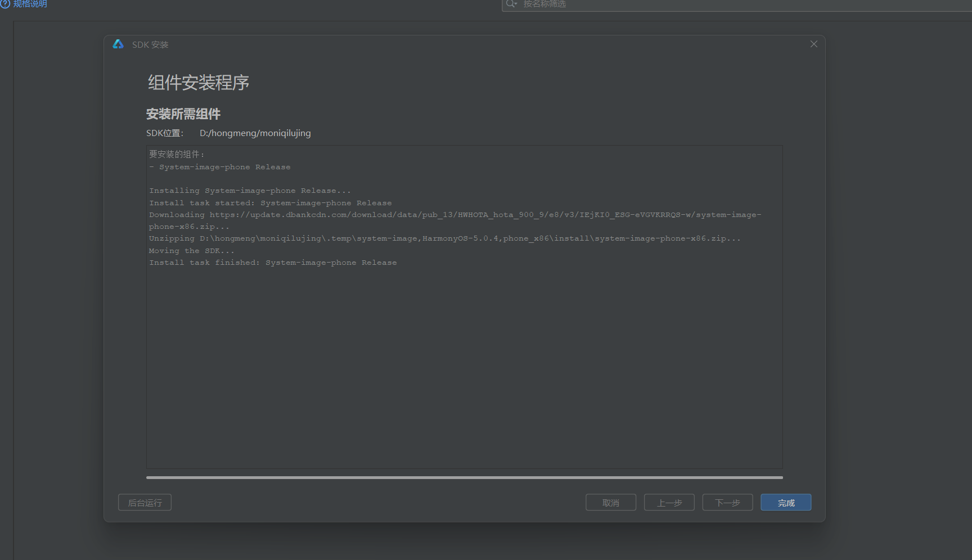Viewport: 972px width, 560px height.
Task: Click the 下一步 (Next) button
Action: (x=727, y=503)
